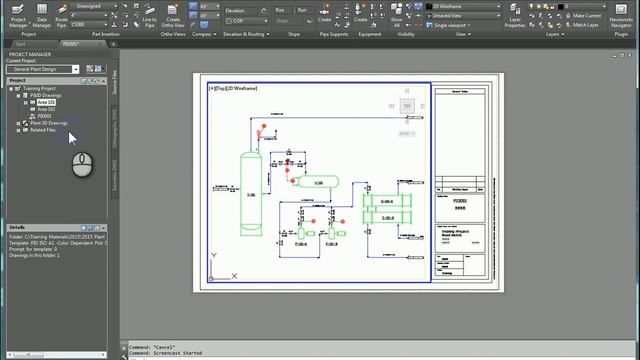Open the 2D Wireframe visual style dropdown

click(x=463, y=7)
